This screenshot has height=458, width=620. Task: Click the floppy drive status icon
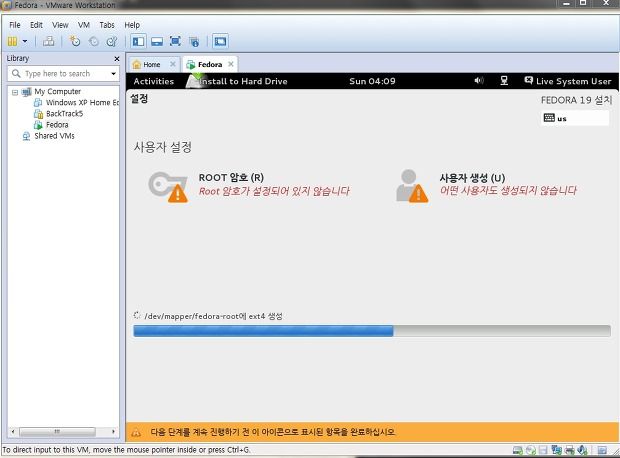pos(543,450)
